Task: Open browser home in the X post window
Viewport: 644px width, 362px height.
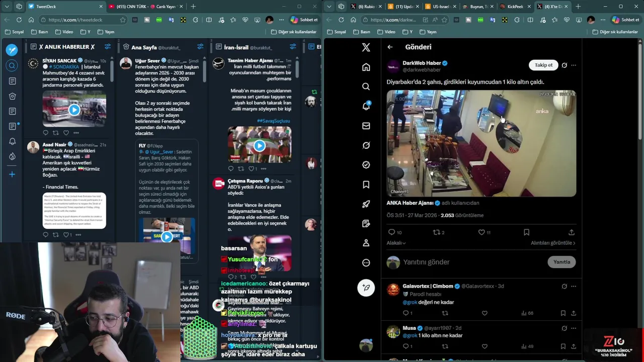Action: coord(353,20)
